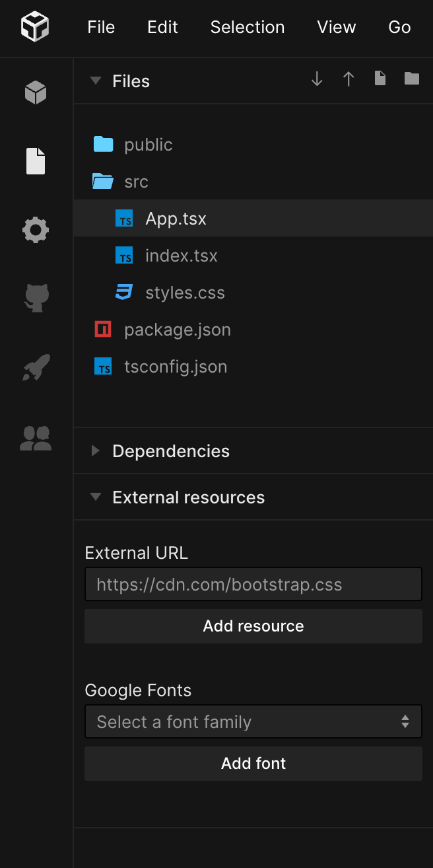Click the External URL input field
This screenshot has width=433, height=868.
click(x=253, y=584)
